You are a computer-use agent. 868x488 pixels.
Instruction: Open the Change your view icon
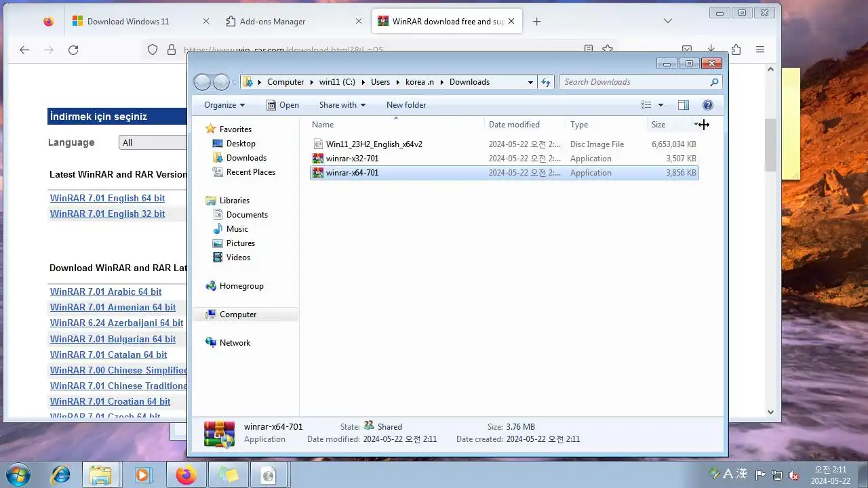(646, 105)
